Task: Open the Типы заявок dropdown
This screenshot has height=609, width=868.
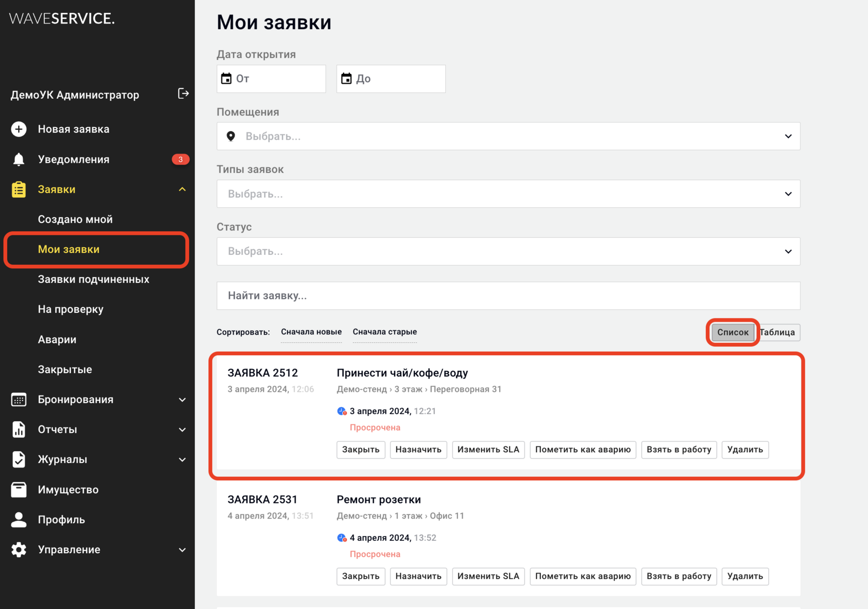Action: 508,194
